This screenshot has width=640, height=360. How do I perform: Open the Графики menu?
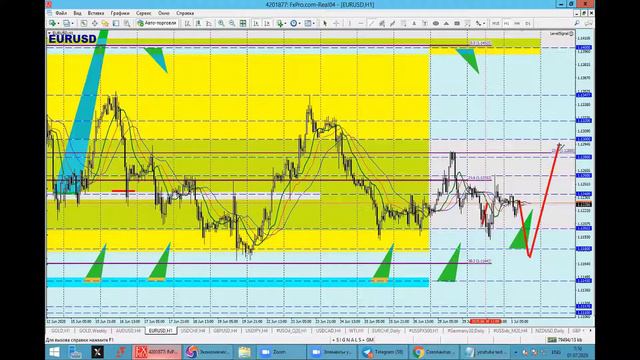click(120, 13)
